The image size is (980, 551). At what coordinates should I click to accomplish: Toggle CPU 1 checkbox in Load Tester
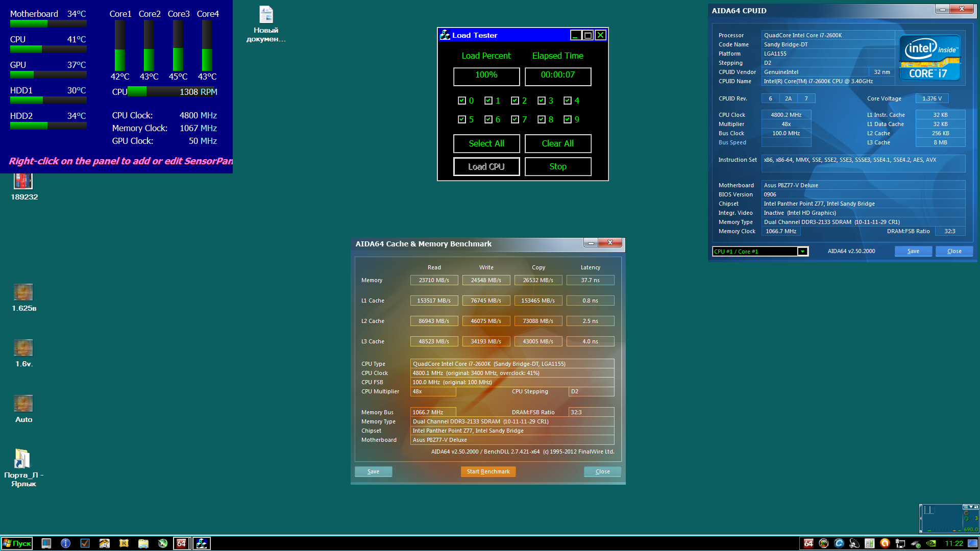(488, 101)
